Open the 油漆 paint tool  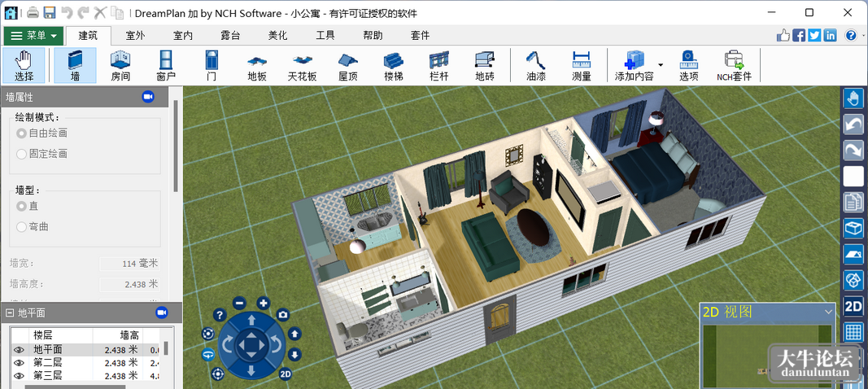pyautogui.click(x=536, y=65)
